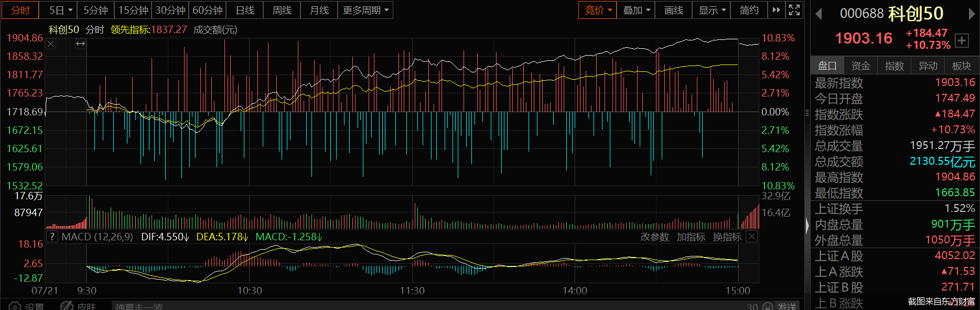980x310 pixels.
Task: Select the 资金 tab in side panel
Action: 860,66
